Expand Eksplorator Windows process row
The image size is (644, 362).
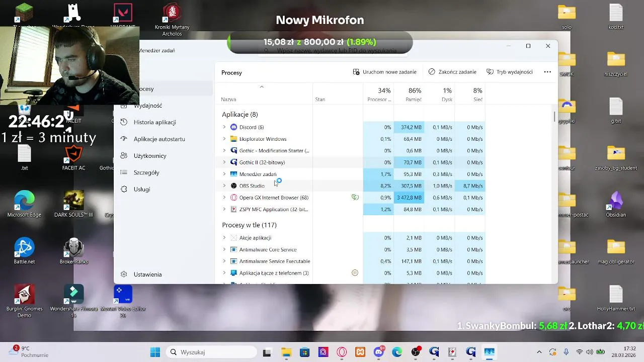tap(224, 139)
